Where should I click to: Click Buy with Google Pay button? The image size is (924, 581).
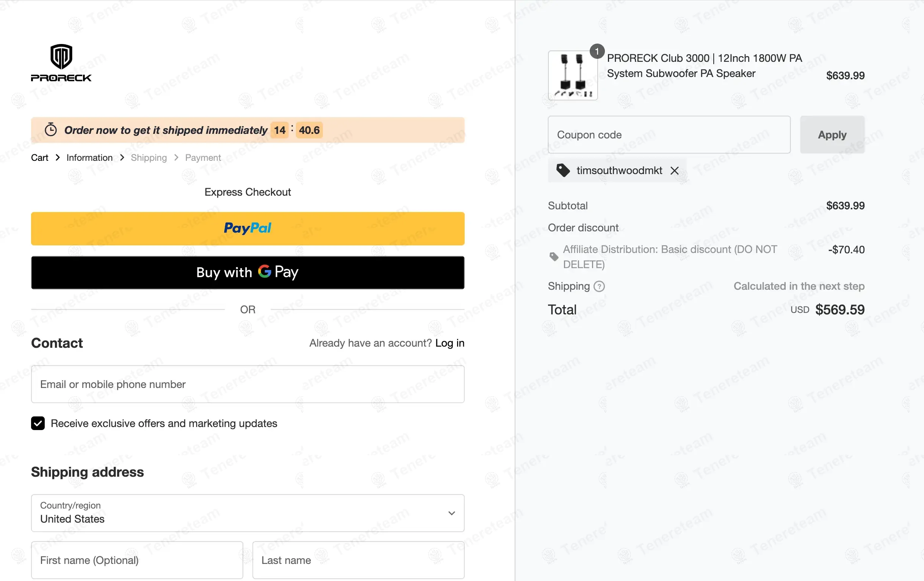click(x=247, y=272)
